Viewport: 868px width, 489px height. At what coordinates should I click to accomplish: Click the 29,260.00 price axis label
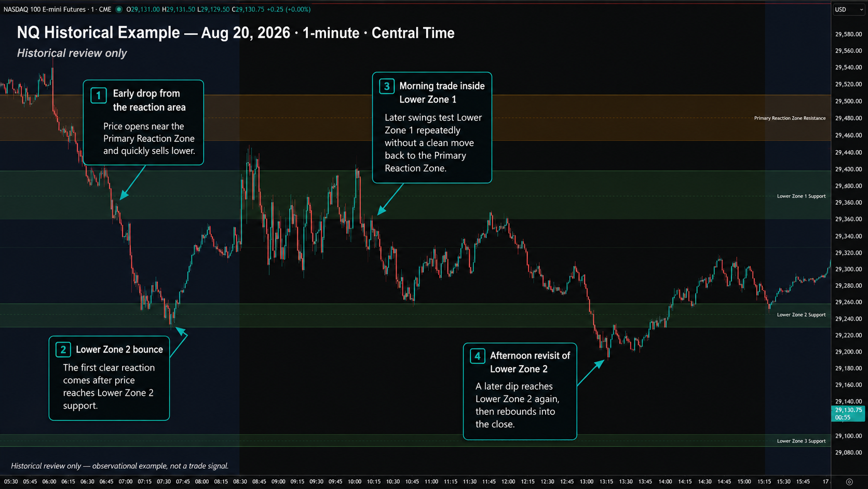848,302
